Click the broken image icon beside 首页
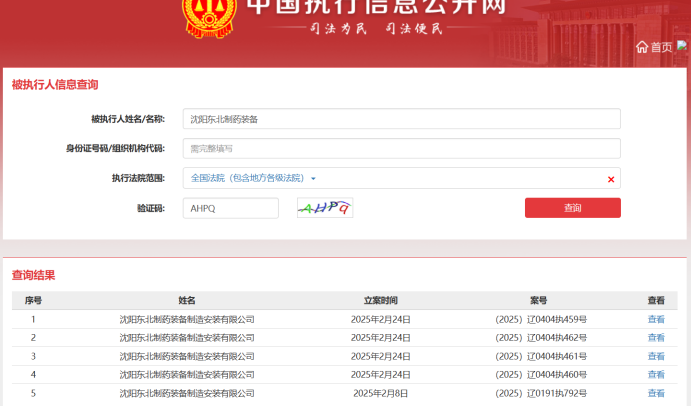This screenshot has height=407, width=692. point(682,45)
